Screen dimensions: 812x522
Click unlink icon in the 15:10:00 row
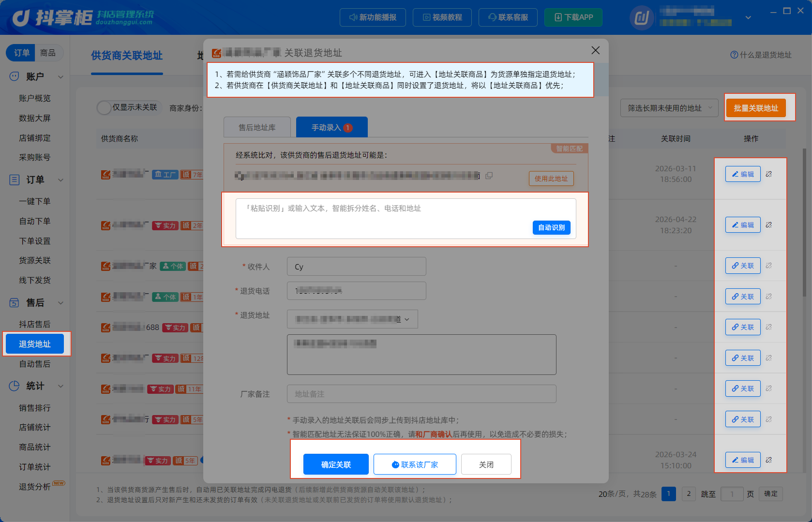(769, 460)
